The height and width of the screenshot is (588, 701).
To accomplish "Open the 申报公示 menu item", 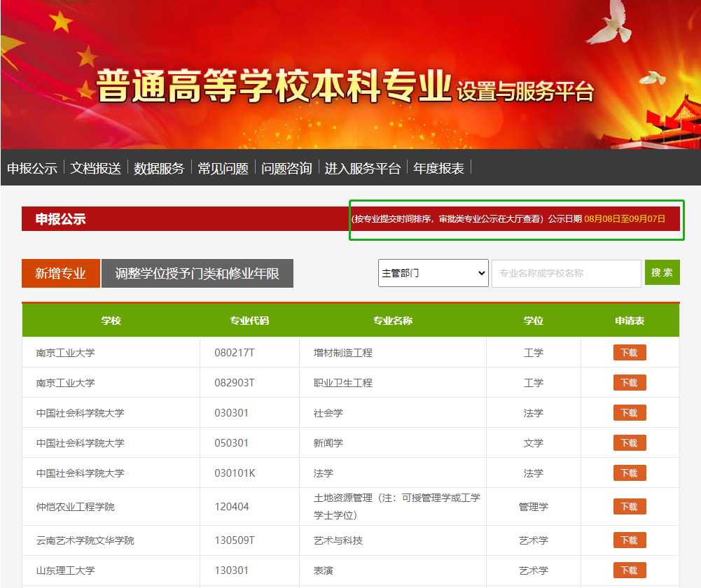I will point(32,168).
